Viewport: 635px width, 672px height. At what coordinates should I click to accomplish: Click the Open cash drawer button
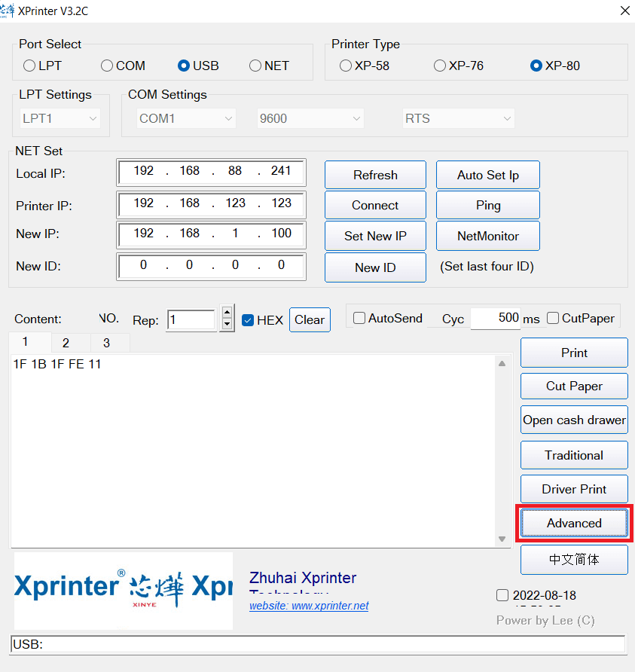574,420
